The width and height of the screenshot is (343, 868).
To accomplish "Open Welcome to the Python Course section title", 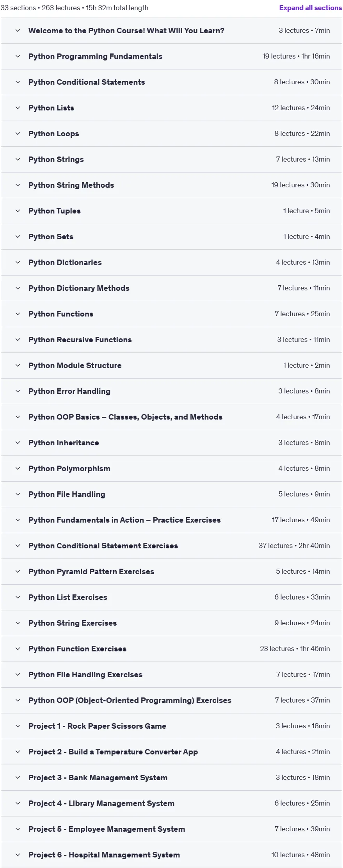I will [126, 30].
